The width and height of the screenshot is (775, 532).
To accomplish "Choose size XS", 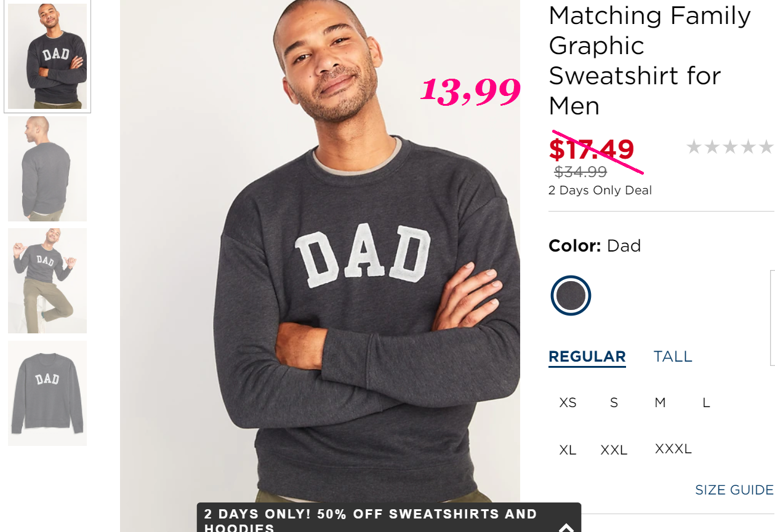I will (x=568, y=403).
